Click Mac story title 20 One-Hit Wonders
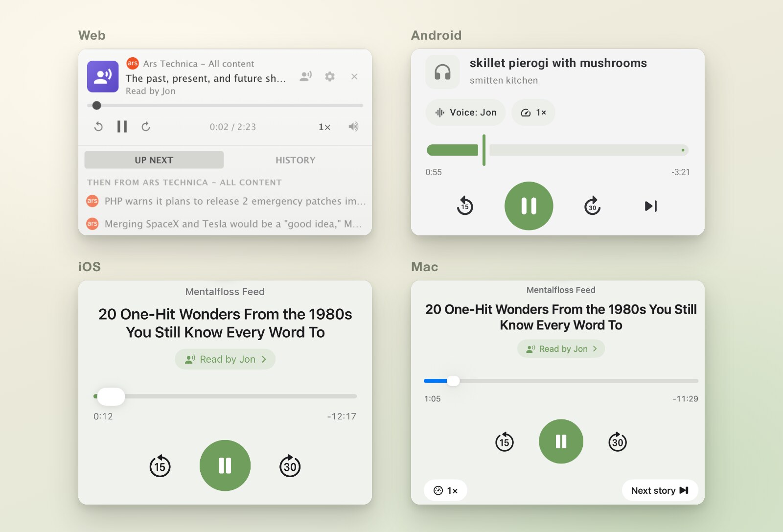Image resolution: width=783 pixels, height=532 pixels. coord(561,317)
